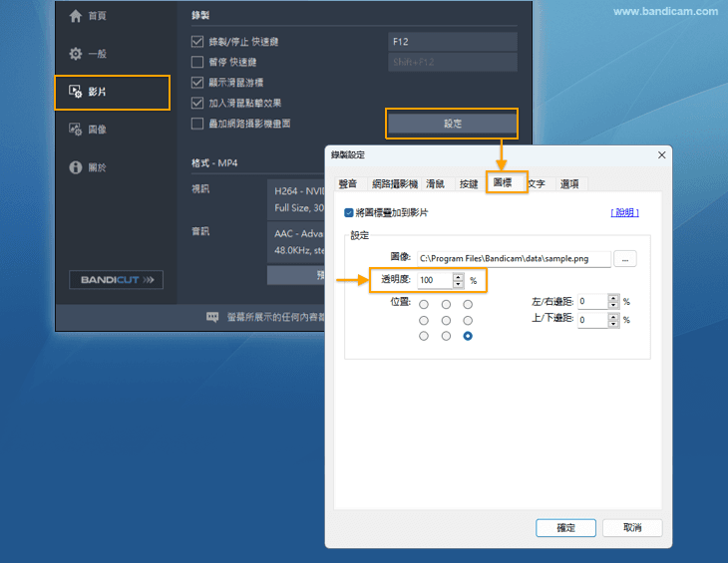The image size is (728, 563).
Task: Switch to the 聲音 sound tab
Action: point(348,184)
